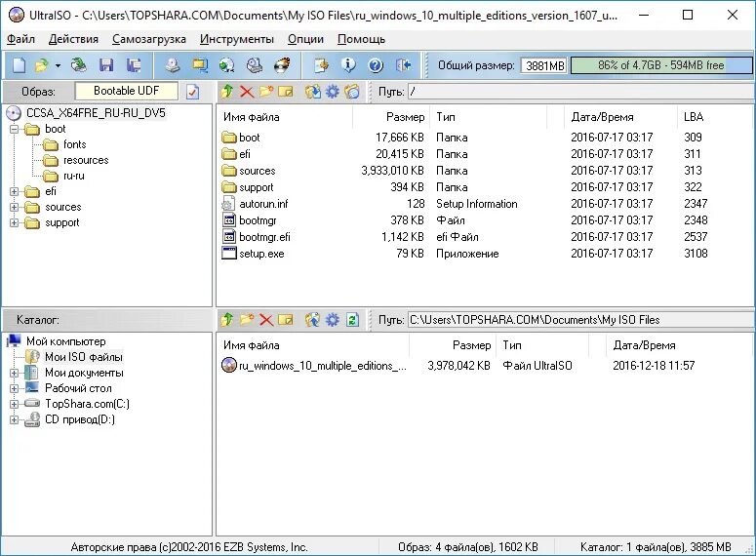Open the Файл menu
This screenshot has height=556, width=756.
(x=20, y=39)
